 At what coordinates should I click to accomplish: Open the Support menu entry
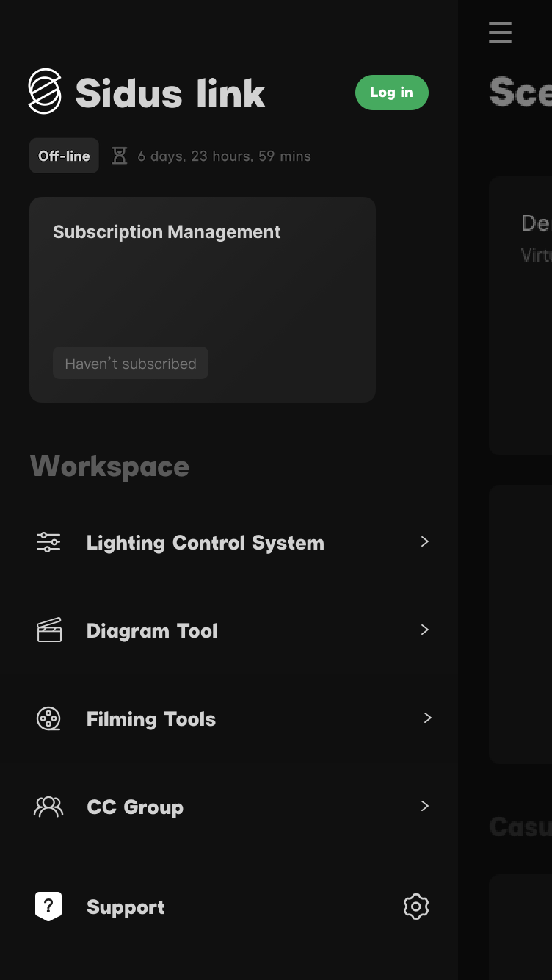pyautogui.click(x=126, y=907)
